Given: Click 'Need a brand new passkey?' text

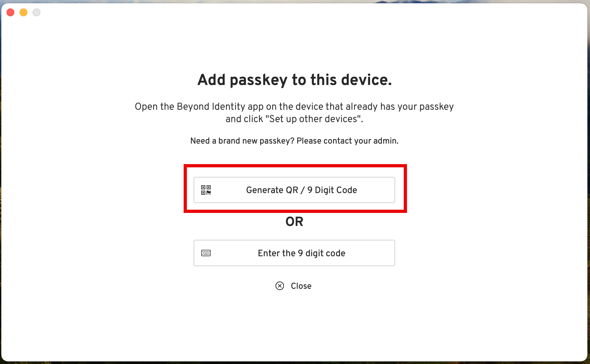Looking at the screenshot, I should point(242,141).
